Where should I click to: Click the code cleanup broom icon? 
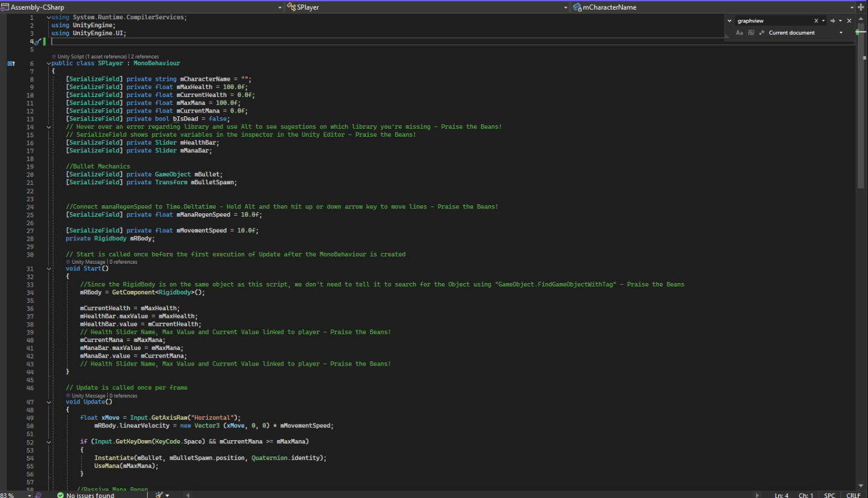(x=159, y=495)
